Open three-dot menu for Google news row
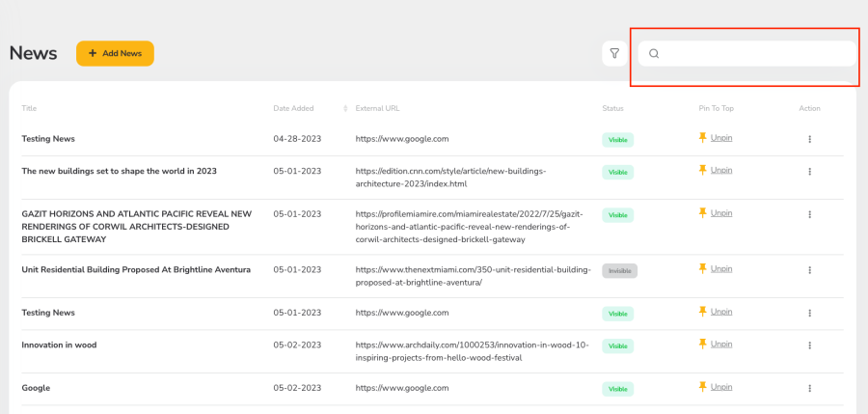 point(809,388)
